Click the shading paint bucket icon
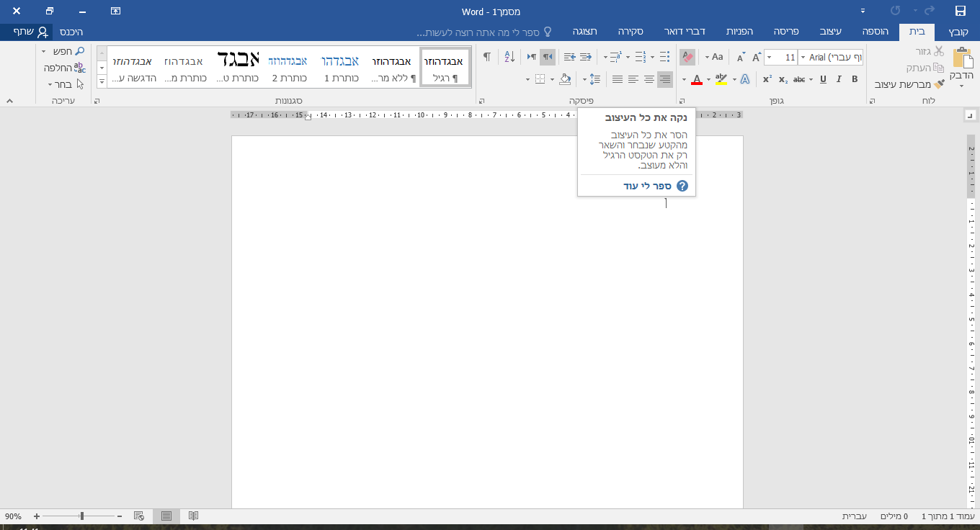Viewport: 980px width, 530px height. [x=565, y=79]
